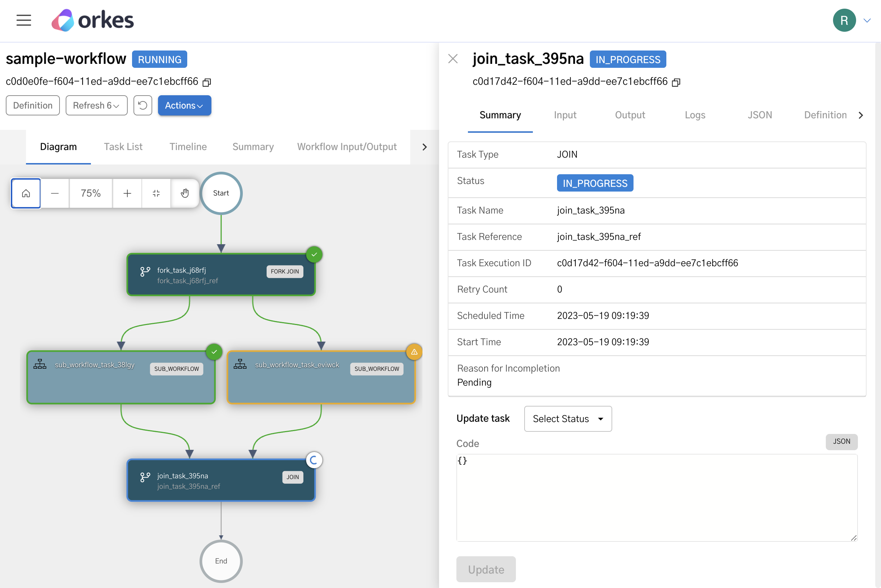Click the workflow Definition button
Image resolution: width=881 pixels, height=588 pixels.
click(x=32, y=105)
